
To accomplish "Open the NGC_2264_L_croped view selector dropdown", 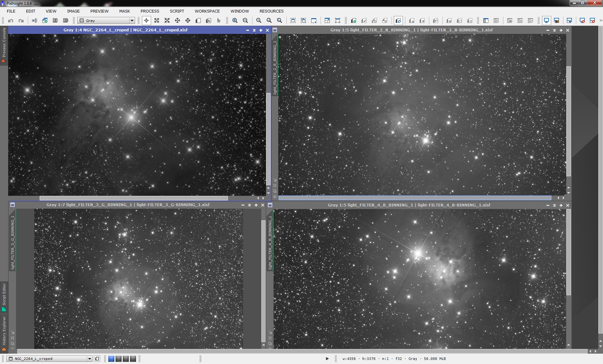I will (50, 359).
